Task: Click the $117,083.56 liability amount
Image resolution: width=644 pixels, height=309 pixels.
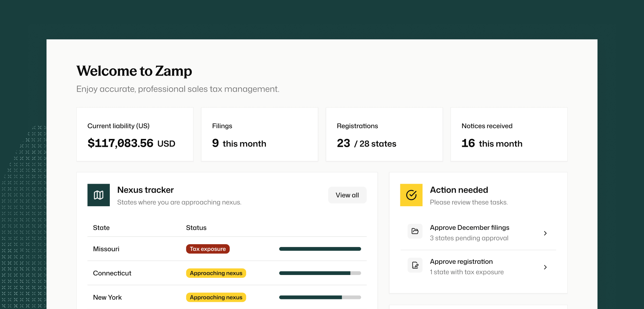Action: pos(121,143)
